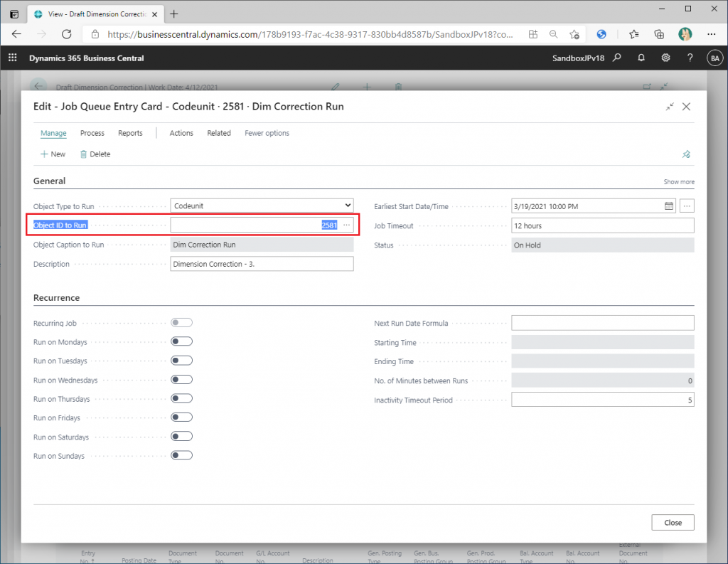Viewport: 728px width, 564px height.
Task: Open the Earliest Start Date/Time ellipsis button
Action: (x=687, y=206)
